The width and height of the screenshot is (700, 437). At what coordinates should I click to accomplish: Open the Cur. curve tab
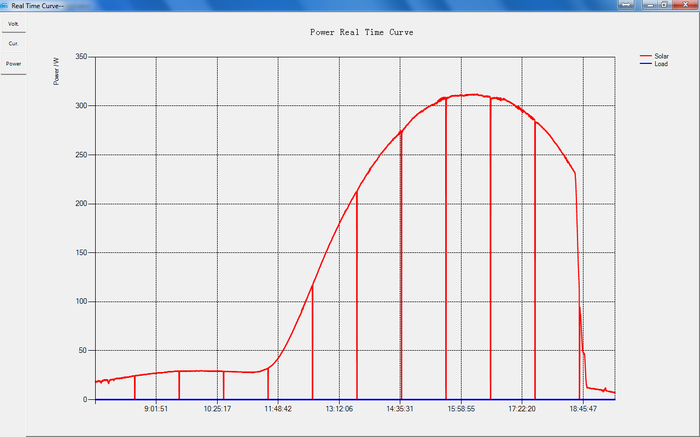pyautogui.click(x=13, y=43)
